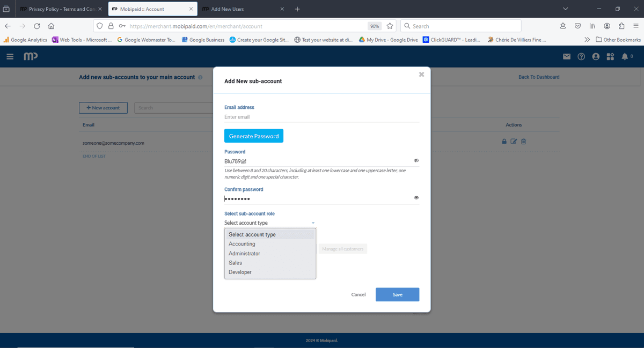Select Sales from account type list

235,263
